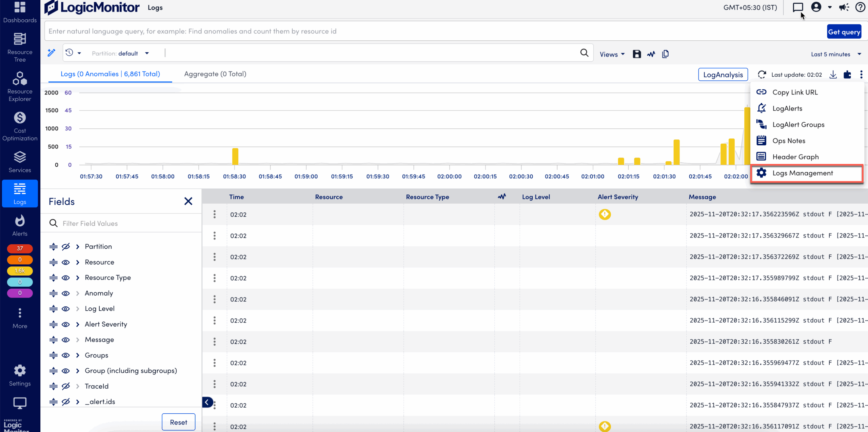
Task: Expand the Alert Severity field chevron
Action: (78, 324)
